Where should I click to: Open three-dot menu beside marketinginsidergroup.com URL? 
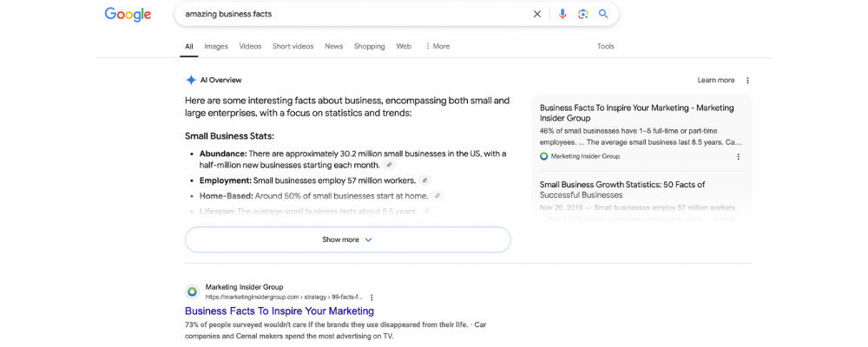coord(372,298)
